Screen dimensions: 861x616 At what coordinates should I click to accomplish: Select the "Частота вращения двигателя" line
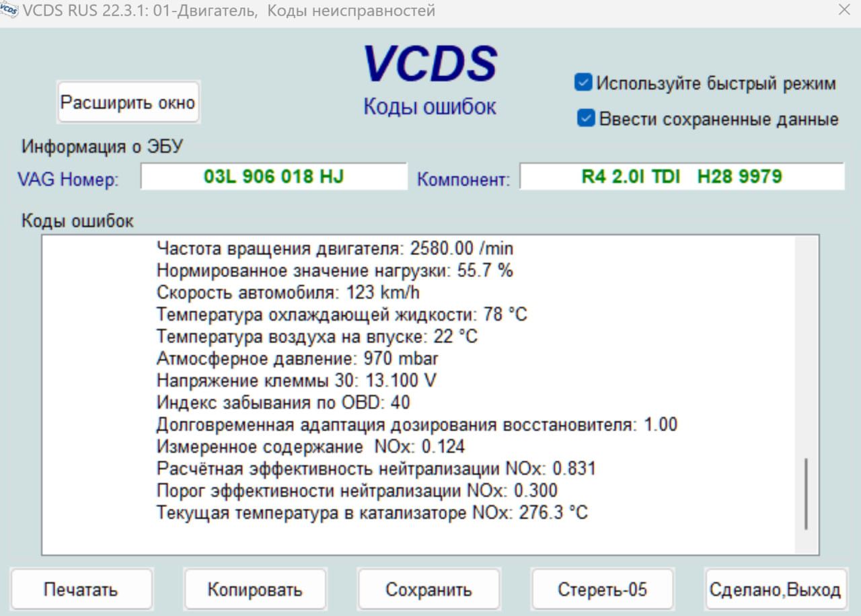coord(334,249)
